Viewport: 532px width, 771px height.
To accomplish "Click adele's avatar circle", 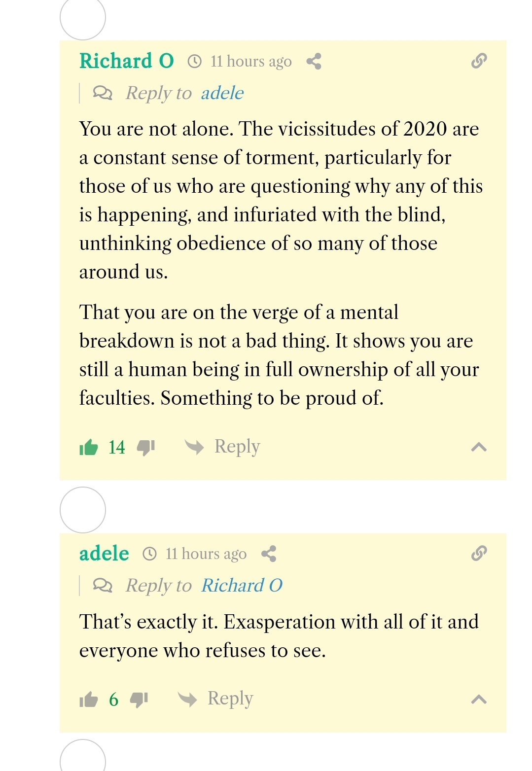I will click(83, 510).
